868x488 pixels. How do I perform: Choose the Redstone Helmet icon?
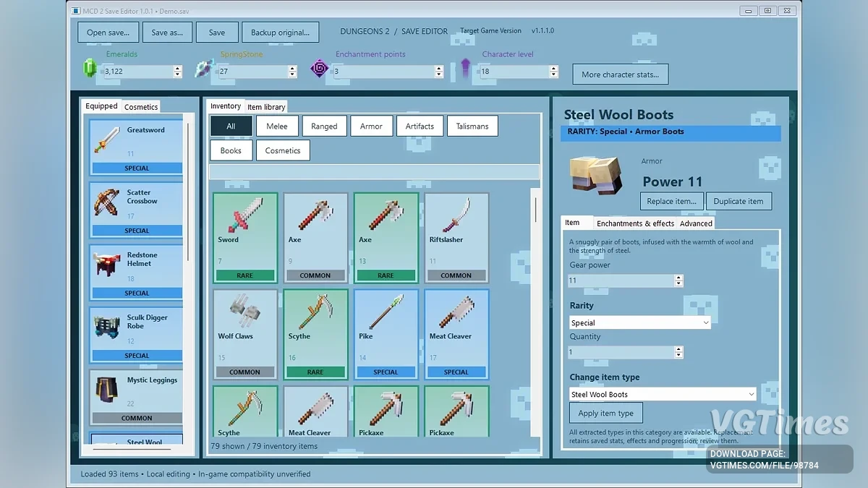click(x=107, y=265)
